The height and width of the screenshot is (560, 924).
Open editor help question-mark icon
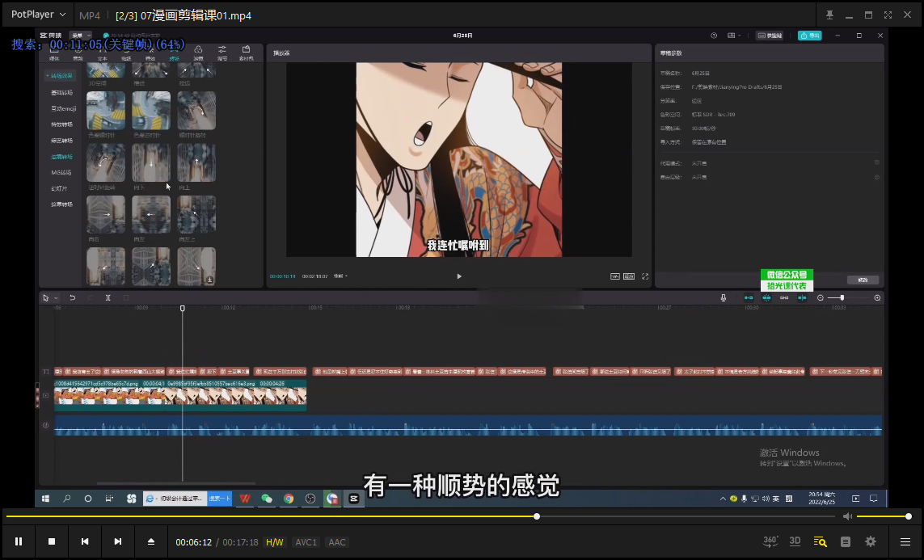pyautogui.click(x=714, y=36)
